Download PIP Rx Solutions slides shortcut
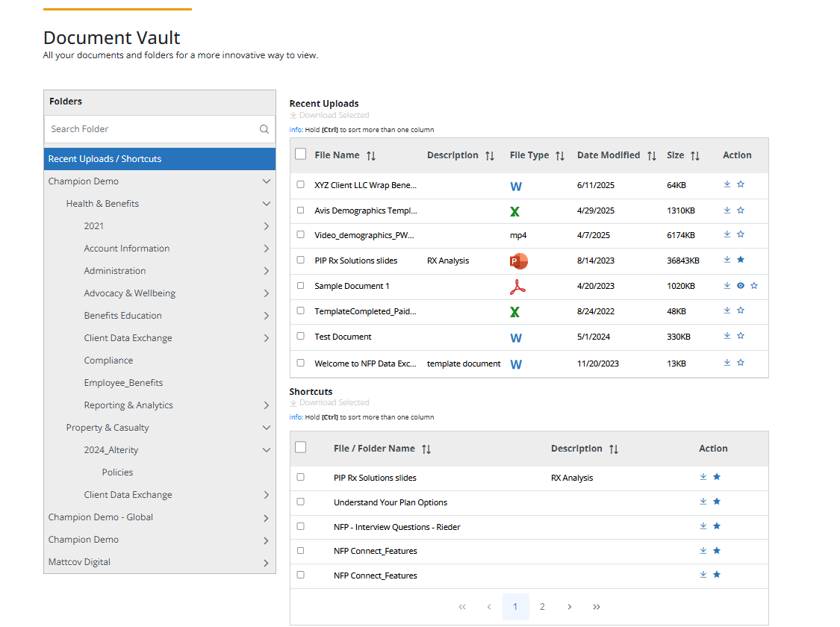The width and height of the screenshot is (840, 627). click(x=703, y=476)
